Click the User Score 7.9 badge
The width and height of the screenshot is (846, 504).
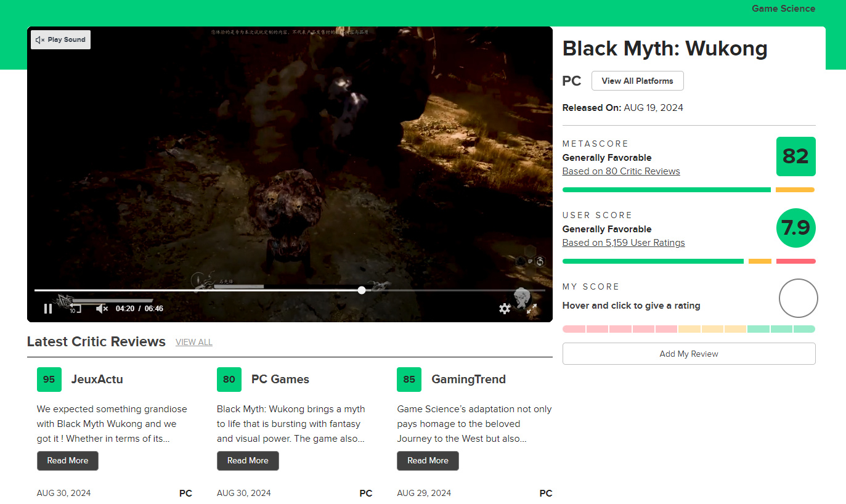[795, 228]
